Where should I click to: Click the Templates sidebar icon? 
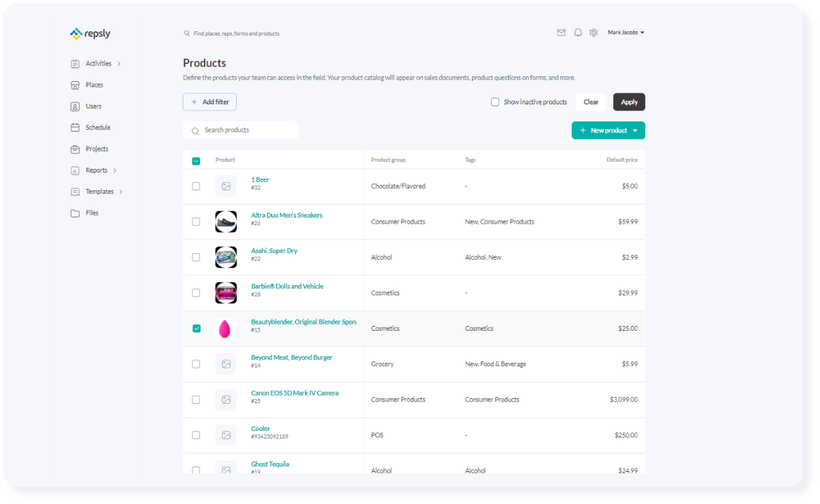pyautogui.click(x=75, y=192)
